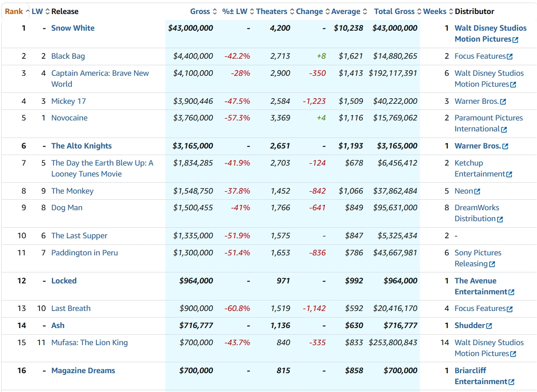Click The Alto Knights' average $1,193

coord(351,146)
